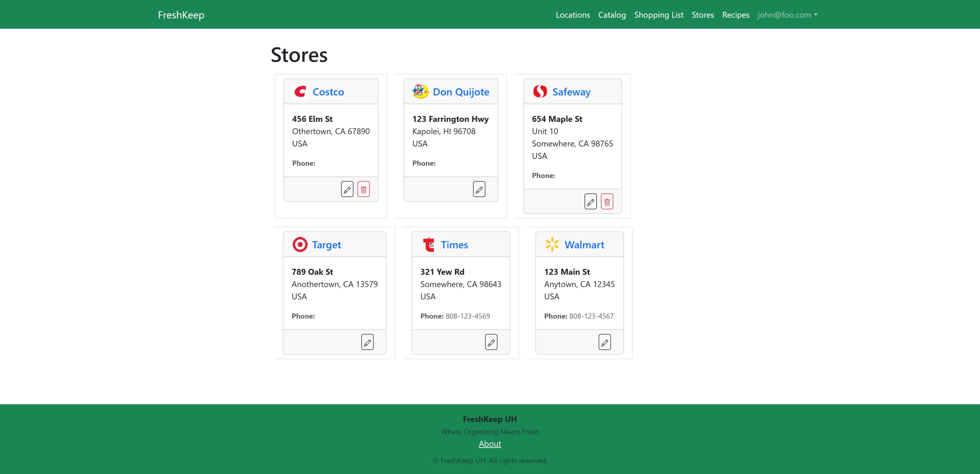The height and width of the screenshot is (474, 980).
Task: Click the Walmart spark logo
Action: (552, 244)
